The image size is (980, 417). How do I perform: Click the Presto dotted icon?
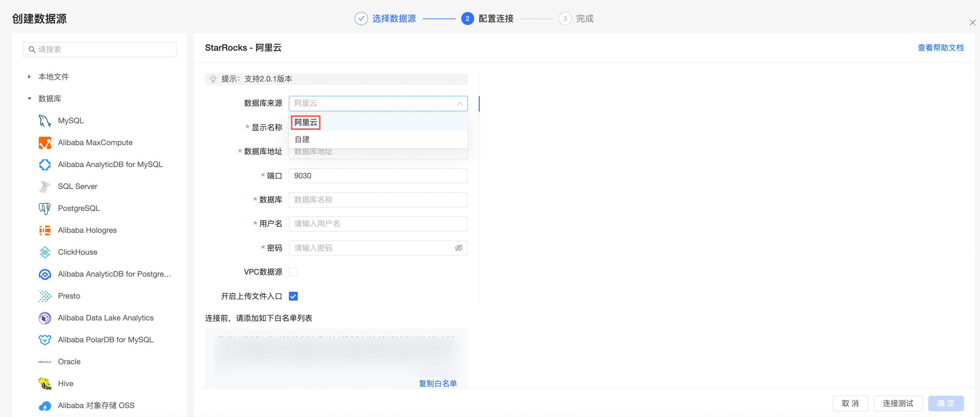[x=45, y=296]
